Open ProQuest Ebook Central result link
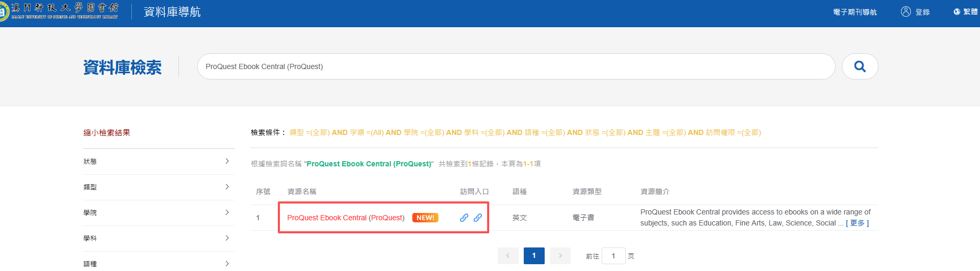 click(x=345, y=218)
